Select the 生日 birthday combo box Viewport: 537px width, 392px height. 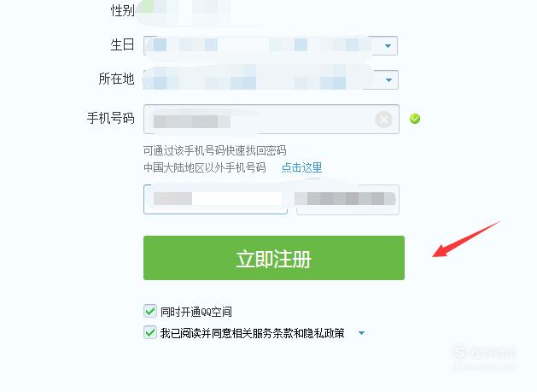(x=271, y=45)
